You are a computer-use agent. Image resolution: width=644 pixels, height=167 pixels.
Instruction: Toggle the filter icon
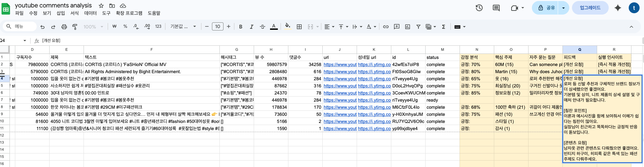418,27
